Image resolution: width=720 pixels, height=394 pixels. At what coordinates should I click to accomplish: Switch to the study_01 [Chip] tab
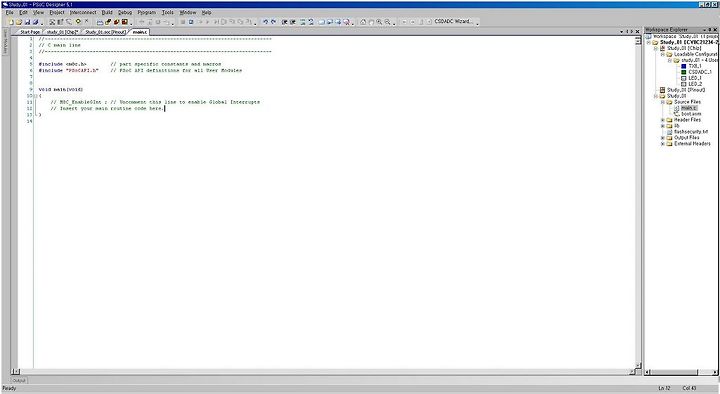click(62, 32)
